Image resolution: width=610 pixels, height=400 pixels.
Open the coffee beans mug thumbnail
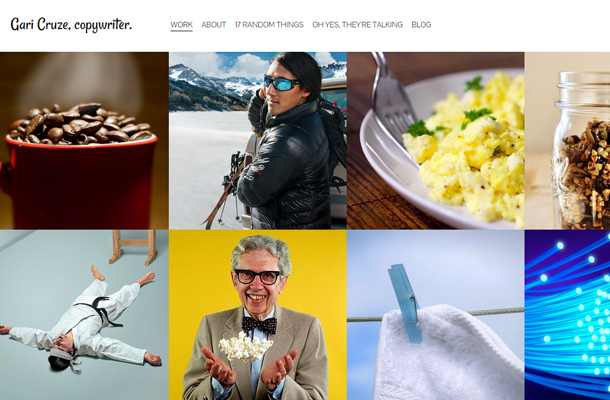click(84, 140)
